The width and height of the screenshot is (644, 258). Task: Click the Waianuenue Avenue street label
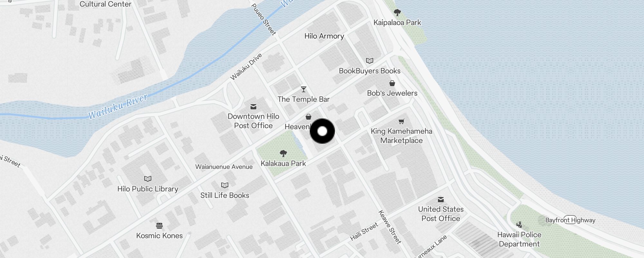click(x=224, y=167)
